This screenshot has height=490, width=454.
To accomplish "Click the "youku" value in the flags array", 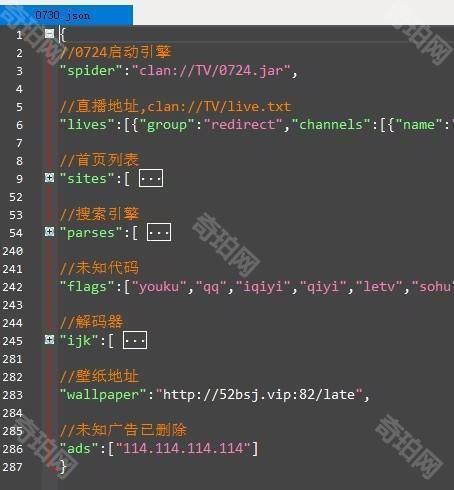I will coord(159,287).
